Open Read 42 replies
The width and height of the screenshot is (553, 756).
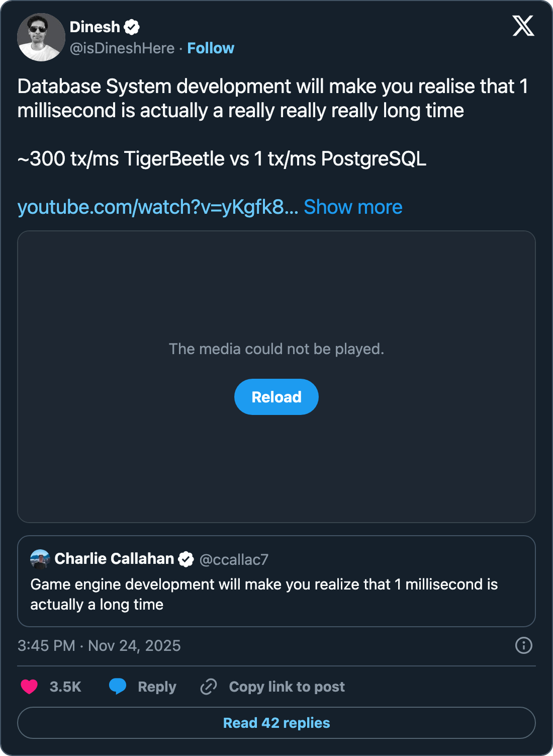tap(276, 723)
